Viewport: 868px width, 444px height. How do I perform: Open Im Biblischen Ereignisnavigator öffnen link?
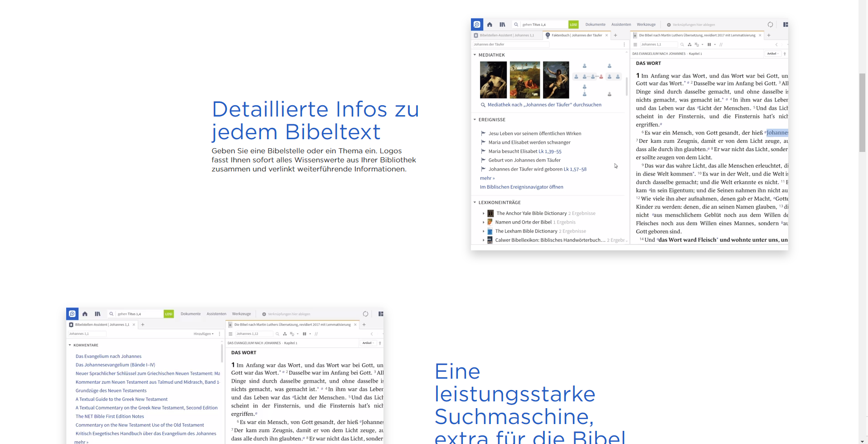pos(522,187)
